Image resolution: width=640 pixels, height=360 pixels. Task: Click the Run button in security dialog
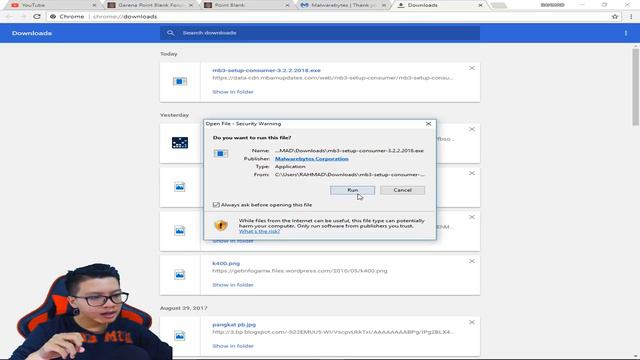click(x=352, y=190)
